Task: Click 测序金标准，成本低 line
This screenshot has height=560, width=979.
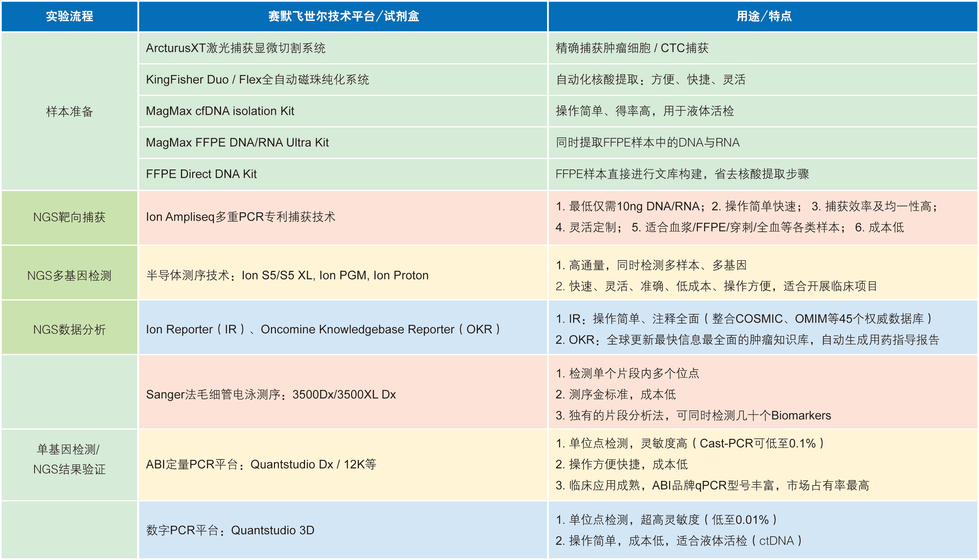Action: tap(615, 395)
